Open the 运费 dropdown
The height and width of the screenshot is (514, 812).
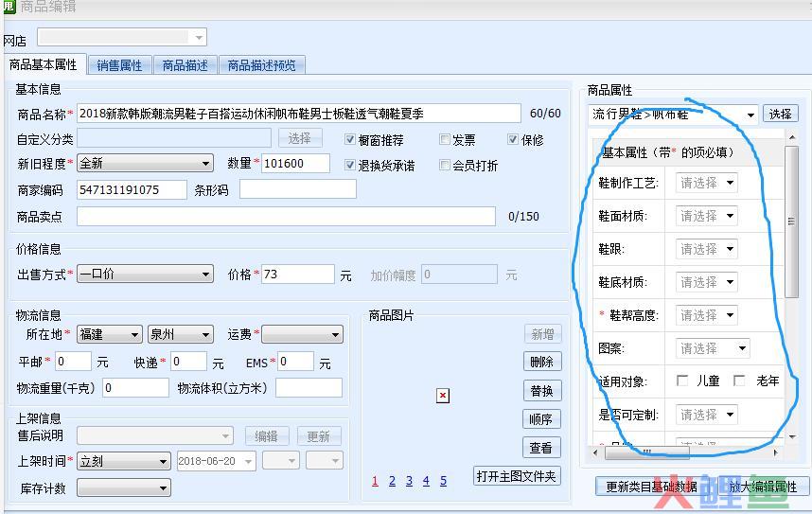[303, 335]
